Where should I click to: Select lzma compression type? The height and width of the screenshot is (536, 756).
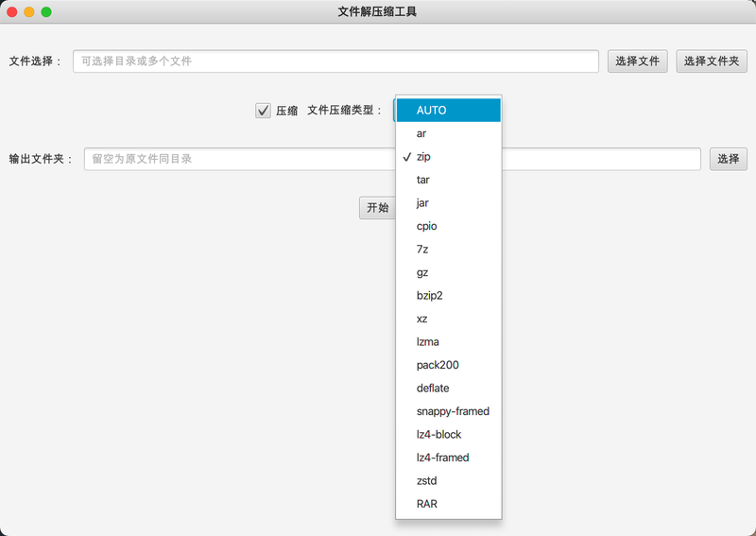click(448, 341)
